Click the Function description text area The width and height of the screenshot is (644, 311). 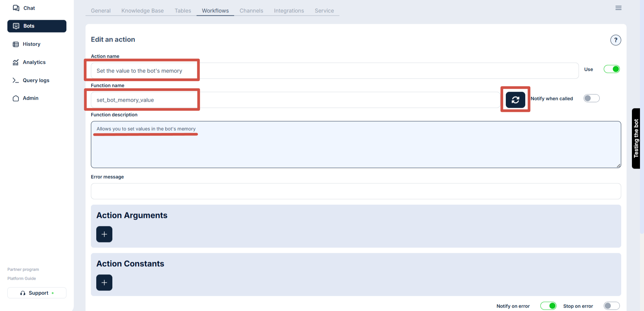pyautogui.click(x=356, y=148)
